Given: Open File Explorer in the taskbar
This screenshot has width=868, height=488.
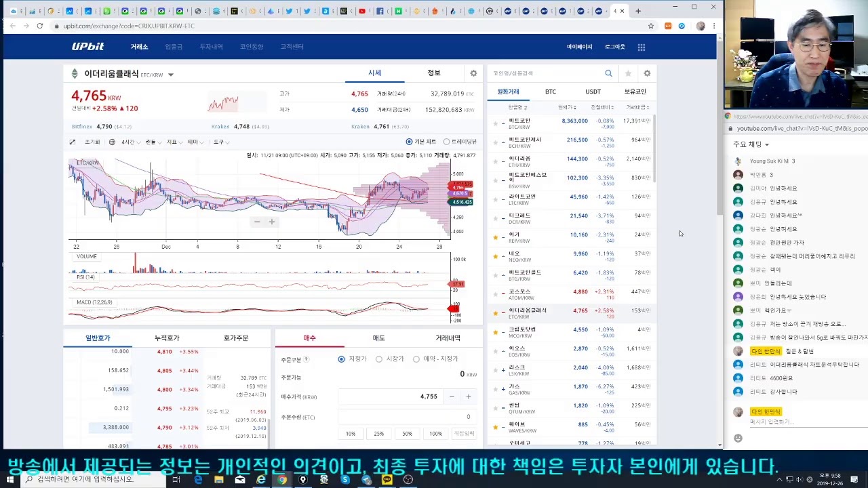Looking at the screenshot, I should point(219,480).
